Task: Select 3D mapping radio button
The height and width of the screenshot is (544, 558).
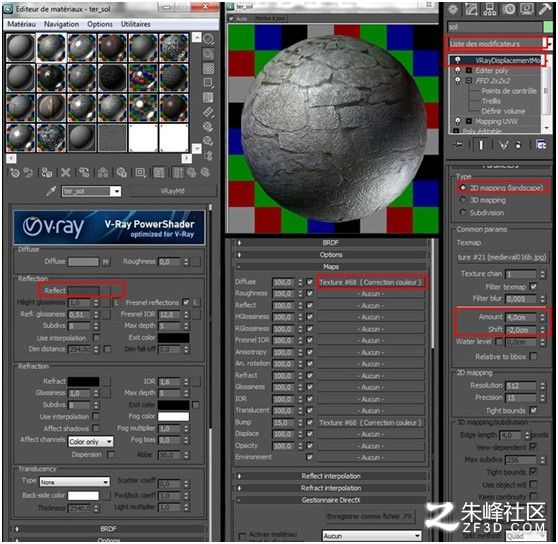Action: [463, 200]
